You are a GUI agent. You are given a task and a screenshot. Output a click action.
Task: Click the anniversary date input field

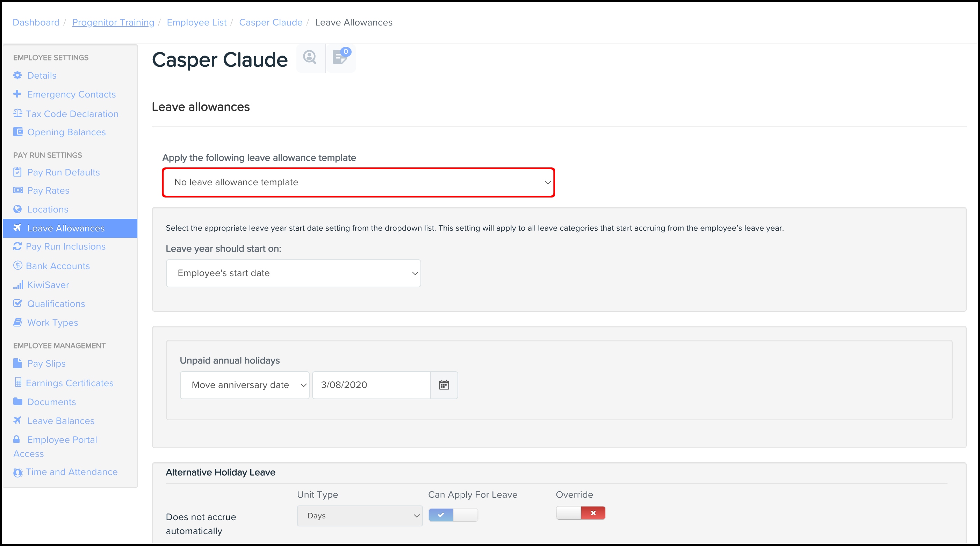[x=371, y=385]
